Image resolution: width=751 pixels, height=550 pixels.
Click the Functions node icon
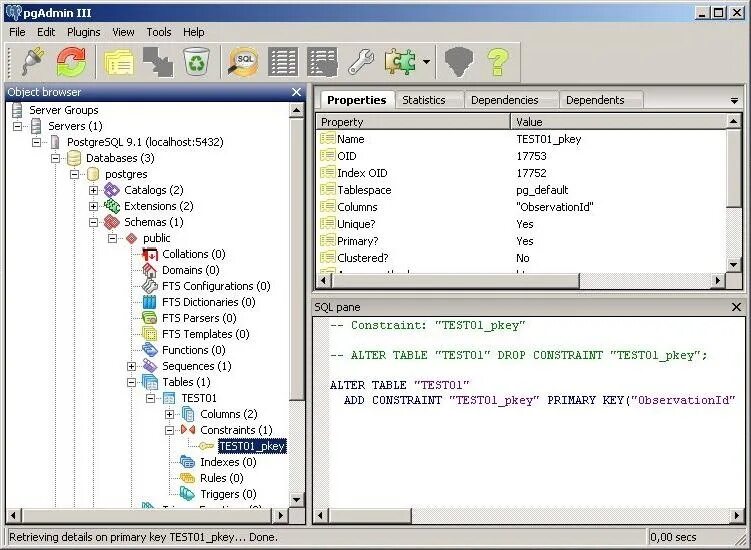[x=150, y=350]
